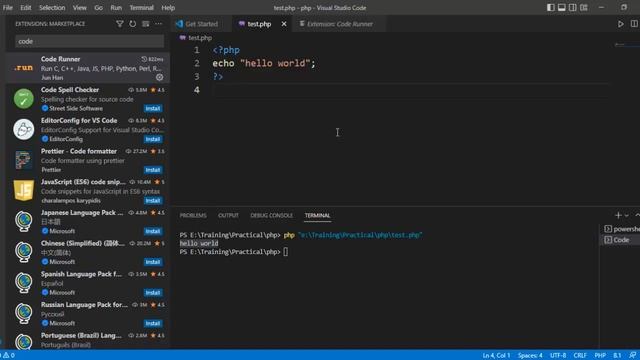Screen dimensions: 640x360
Task: Click the Japanese Language Pack globe icon
Action: 24,221
